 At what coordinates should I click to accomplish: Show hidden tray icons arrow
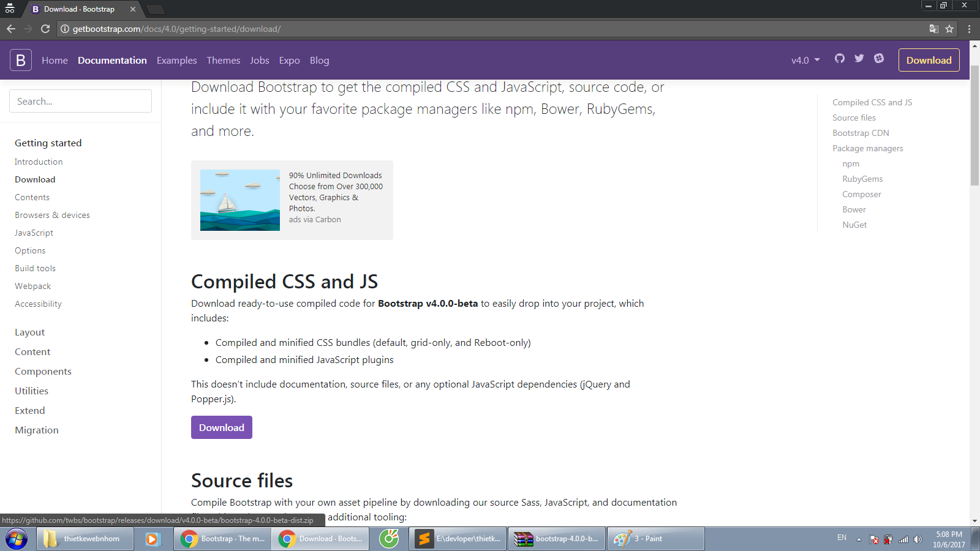[859, 539]
